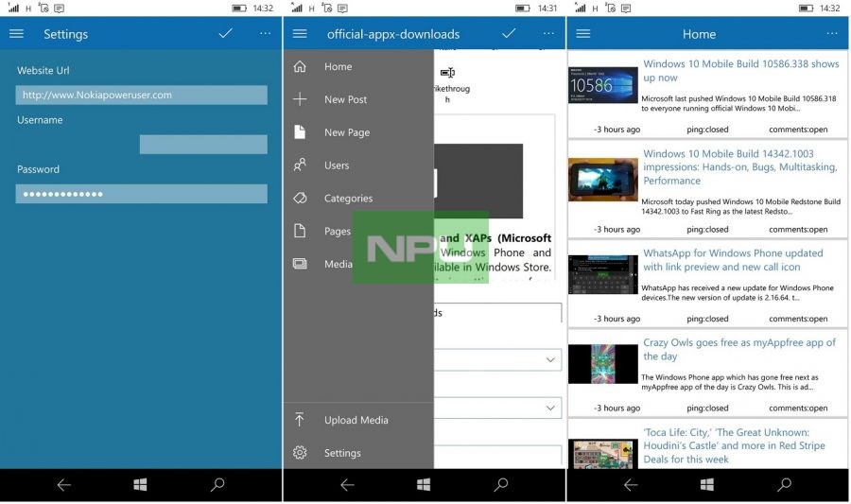Select Settings label in the side menu

pyautogui.click(x=342, y=453)
